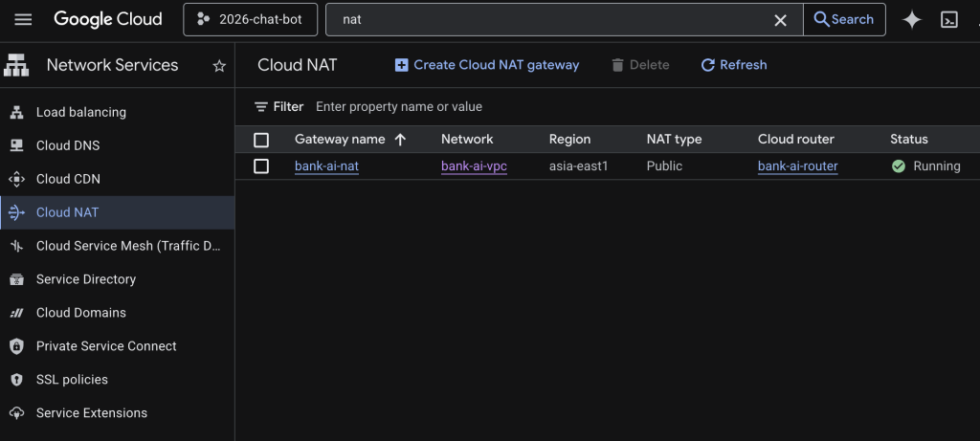The image size is (980, 441).
Task: Click the Gateway name sort arrow
Action: coord(401,140)
